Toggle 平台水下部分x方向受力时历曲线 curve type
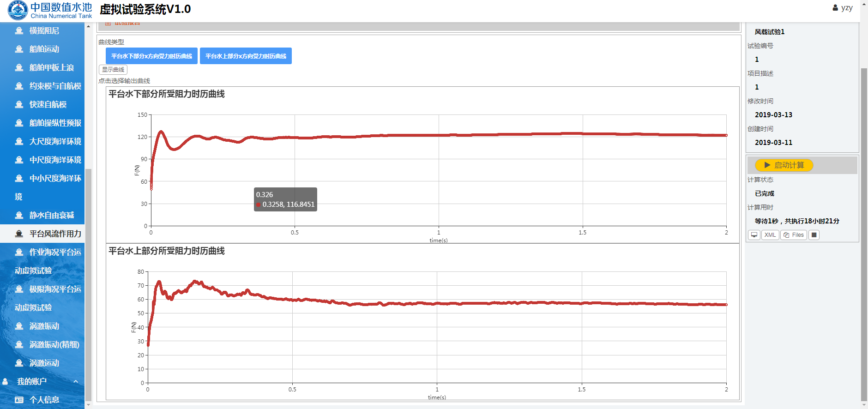The image size is (868, 409). pyautogui.click(x=151, y=56)
